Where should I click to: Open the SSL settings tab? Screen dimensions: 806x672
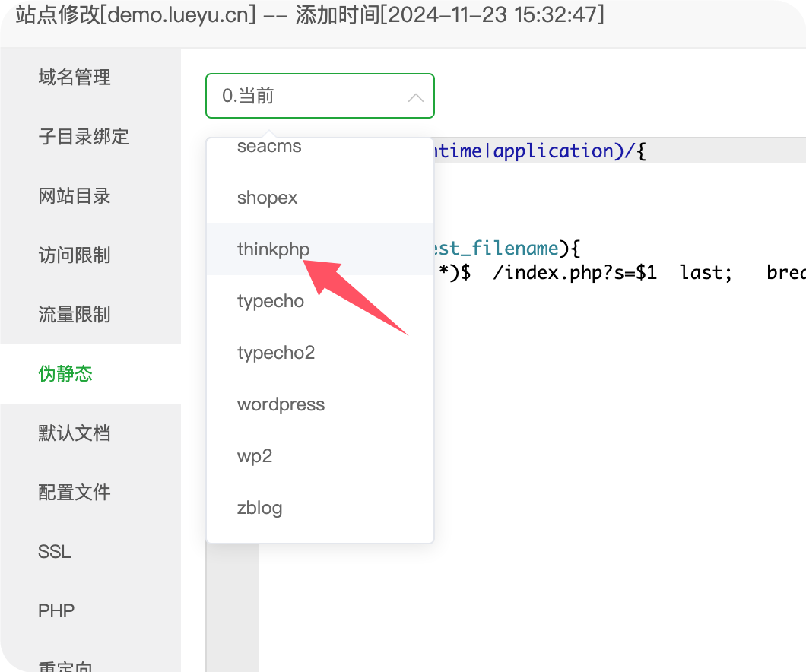click(x=55, y=552)
